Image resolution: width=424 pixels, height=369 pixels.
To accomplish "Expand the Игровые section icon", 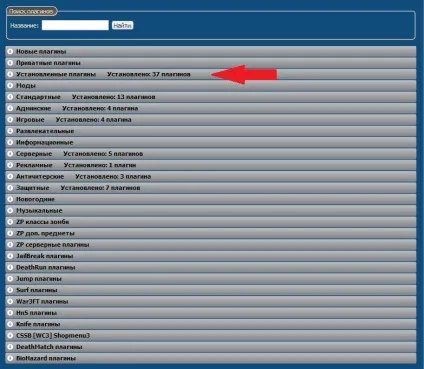I will click(x=10, y=120).
